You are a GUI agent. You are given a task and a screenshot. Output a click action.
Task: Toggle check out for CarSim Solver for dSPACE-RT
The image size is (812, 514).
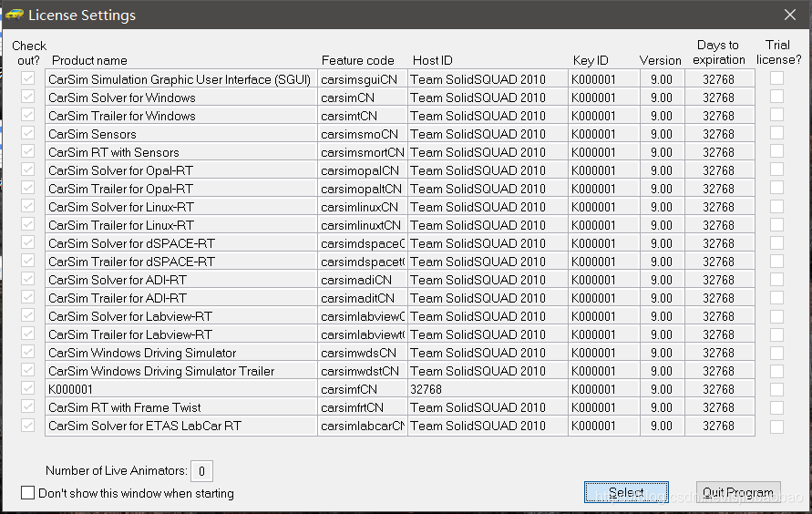tap(28, 242)
